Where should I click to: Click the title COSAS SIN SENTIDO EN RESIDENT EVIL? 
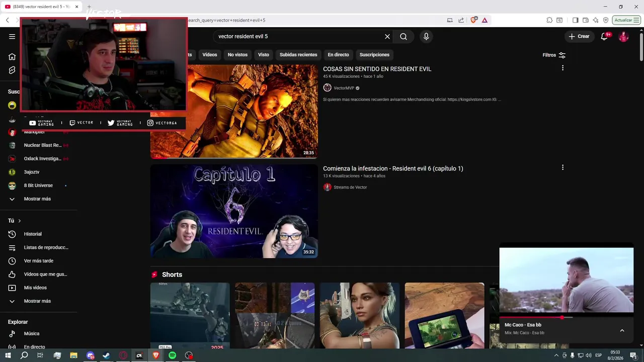click(377, 69)
